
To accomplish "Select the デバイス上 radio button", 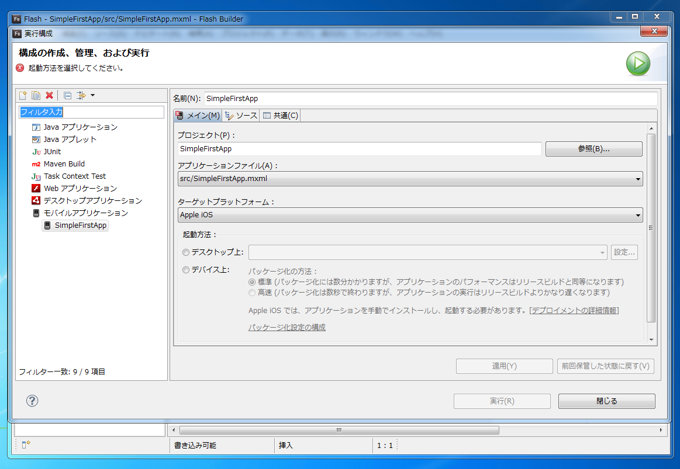I will tap(186, 270).
